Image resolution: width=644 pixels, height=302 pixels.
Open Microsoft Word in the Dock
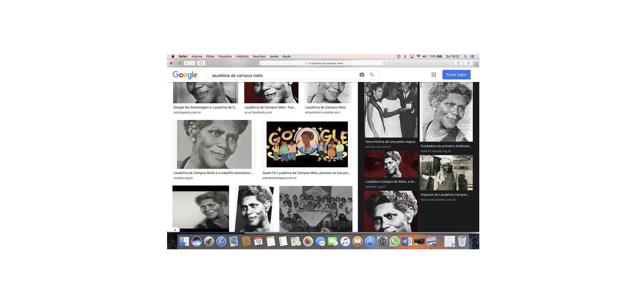coord(407,241)
